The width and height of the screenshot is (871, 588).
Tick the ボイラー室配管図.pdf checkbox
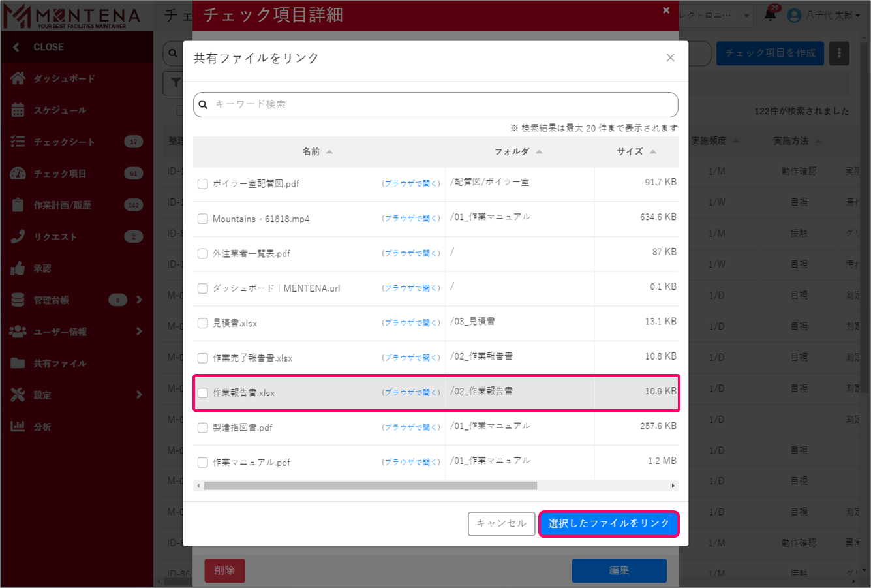(x=203, y=184)
